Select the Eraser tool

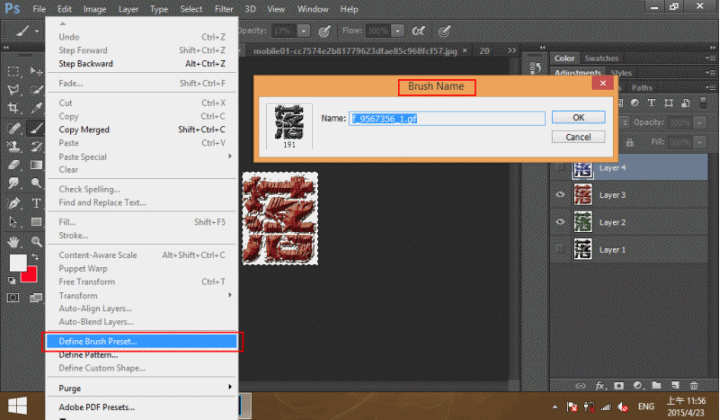click(x=13, y=165)
